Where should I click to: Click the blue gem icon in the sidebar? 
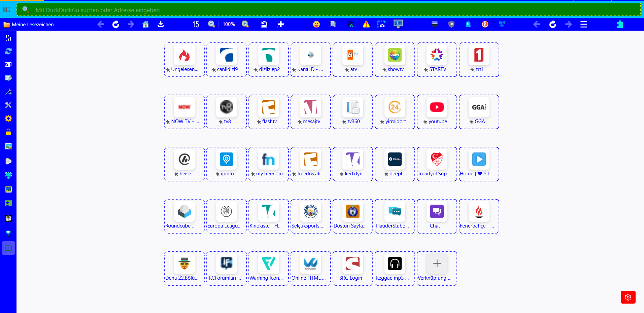(8, 233)
